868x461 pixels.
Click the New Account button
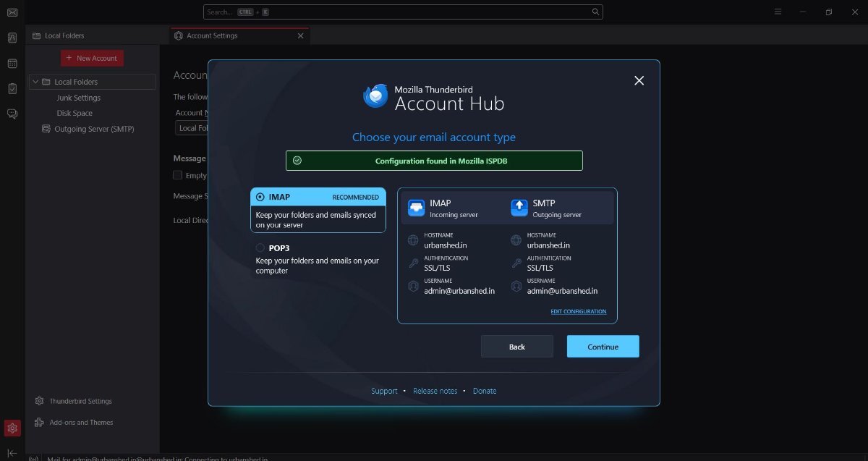(92, 58)
